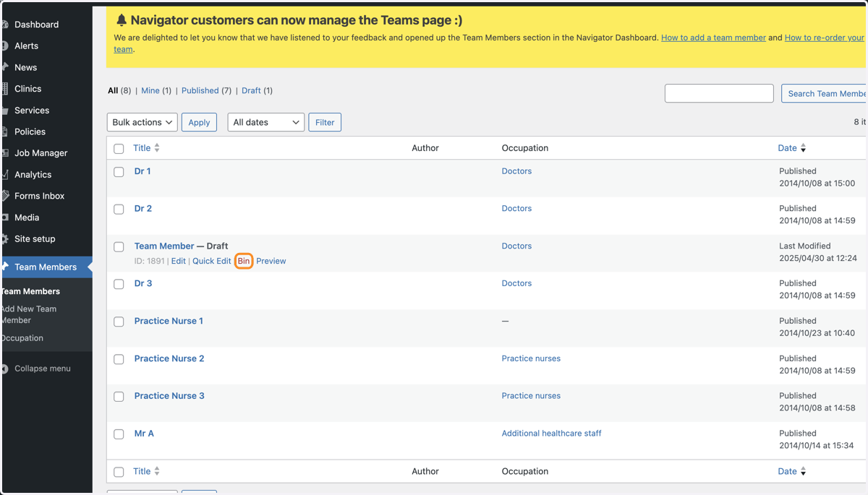Click the Search Team Members button
868x495 pixels.
coord(825,93)
